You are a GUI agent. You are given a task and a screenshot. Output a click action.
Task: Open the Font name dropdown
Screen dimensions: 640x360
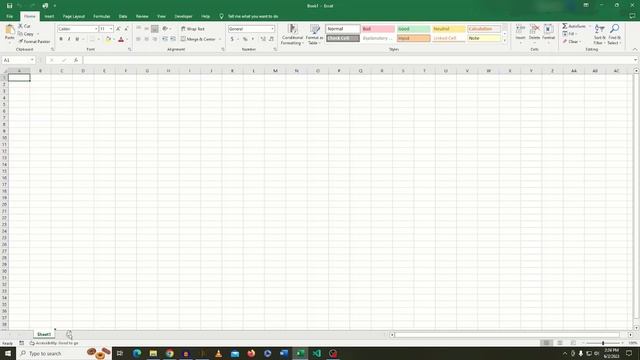click(x=96, y=29)
